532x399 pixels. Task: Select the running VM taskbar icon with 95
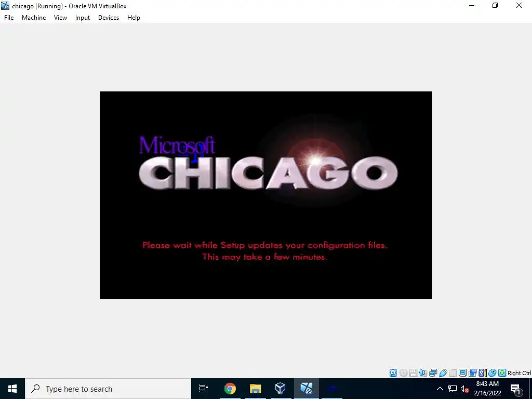pos(306,389)
